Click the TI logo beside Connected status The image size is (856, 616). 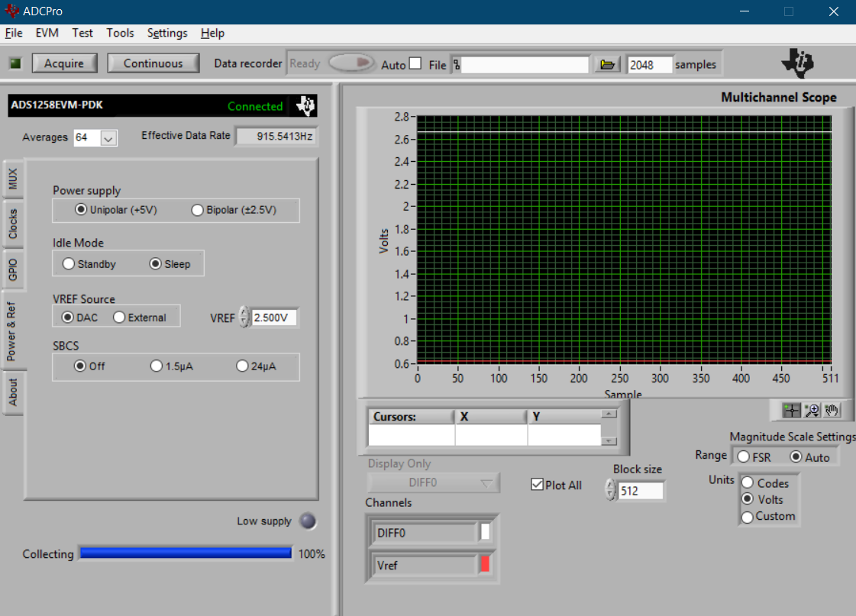click(305, 106)
